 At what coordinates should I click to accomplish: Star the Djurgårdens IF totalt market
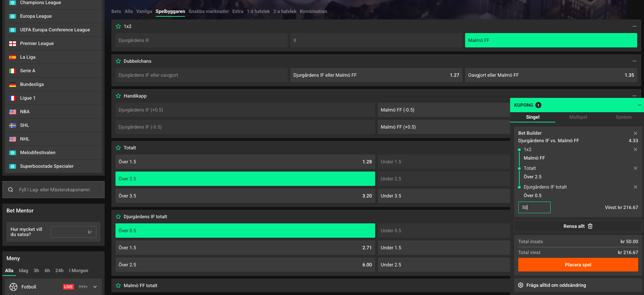(x=118, y=217)
